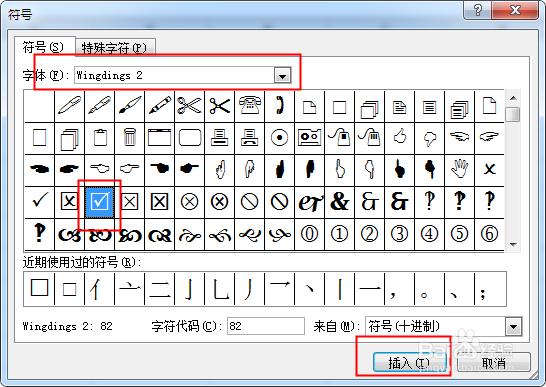Open the Wingdings 2 font dropdown
The image size is (546, 387).
click(282, 76)
